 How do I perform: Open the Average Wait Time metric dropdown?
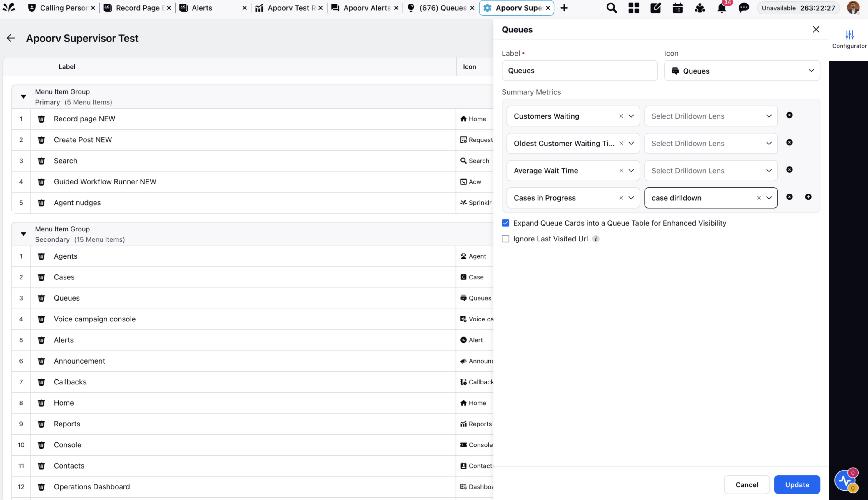[573, 171]
